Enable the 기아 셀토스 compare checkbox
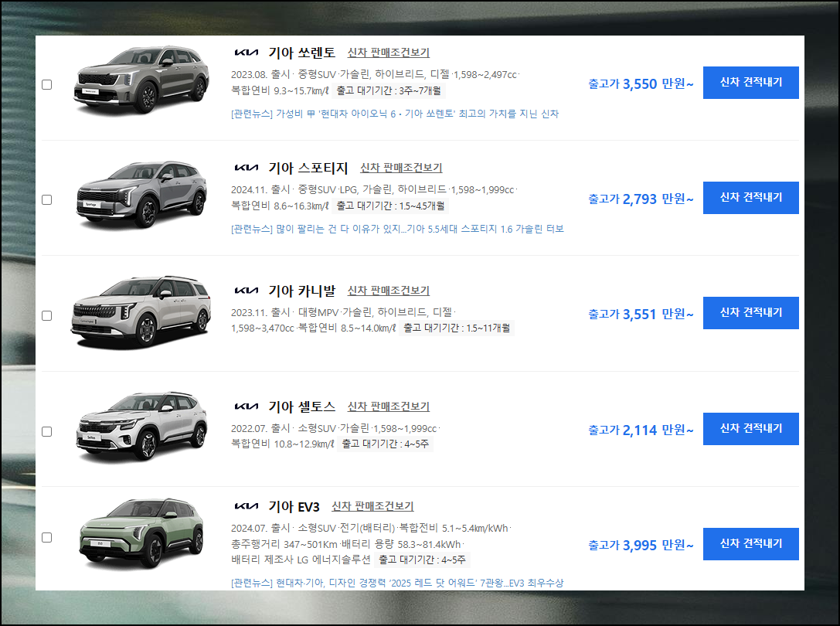Viewport: 840px width, 626px height. tap(47, 431)
